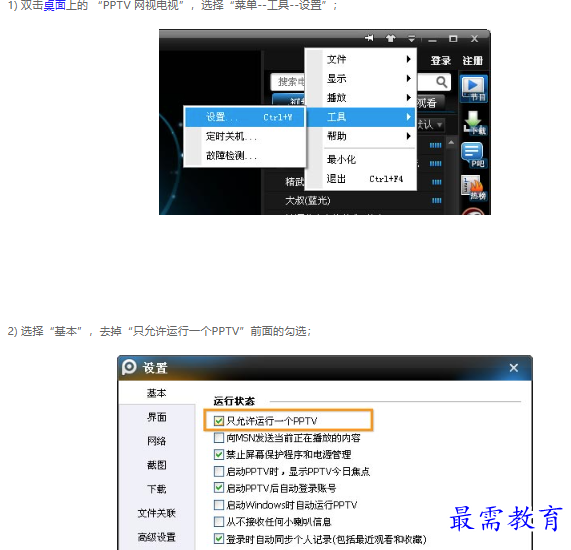Check 从不接收任何小喇叭信息

click(x=218, y=522)
